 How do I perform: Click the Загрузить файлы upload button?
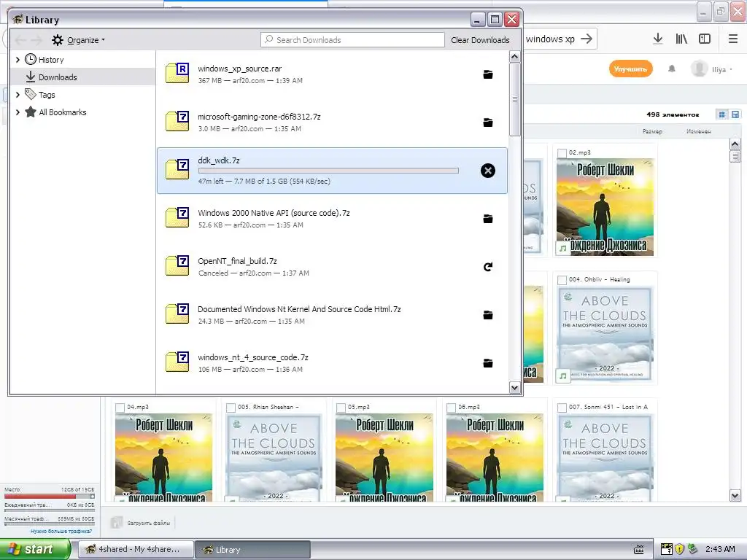click(142, 523)
